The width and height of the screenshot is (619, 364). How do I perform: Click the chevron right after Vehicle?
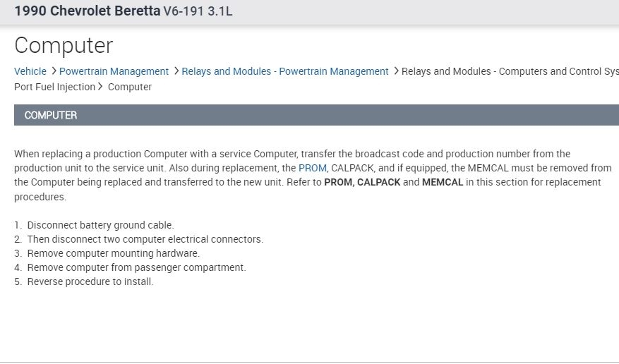pos(54,71)
